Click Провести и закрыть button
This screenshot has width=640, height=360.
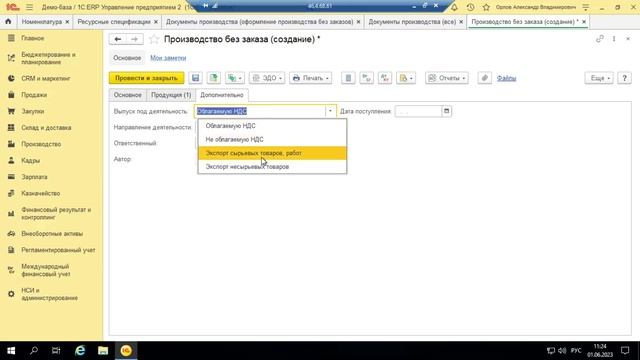[146, 78]
